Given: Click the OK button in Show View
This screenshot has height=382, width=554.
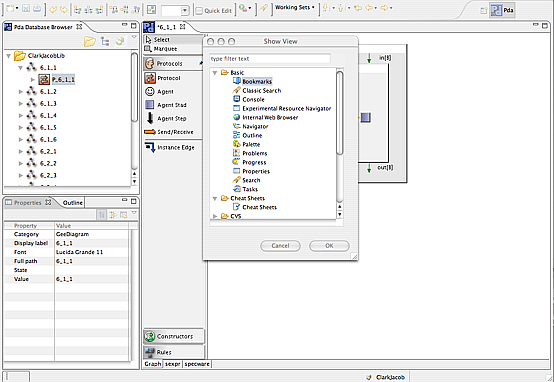Looking at the screenshot, I should tap(329, 246).
